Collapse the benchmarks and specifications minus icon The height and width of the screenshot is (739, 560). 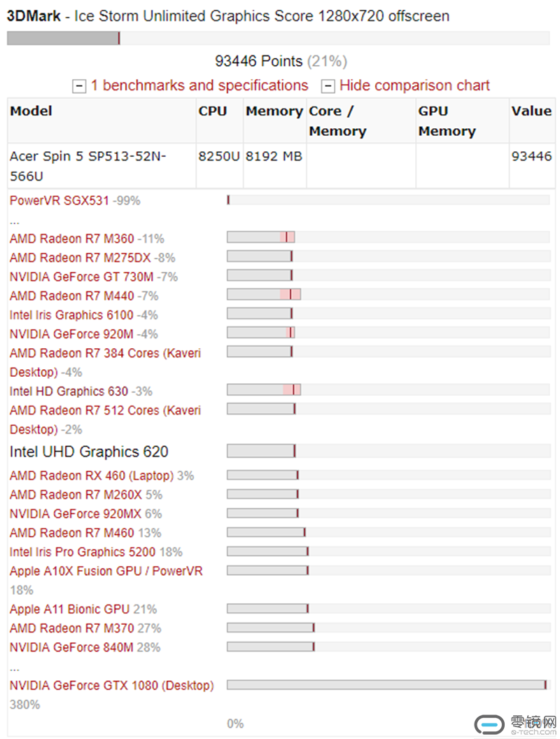coord(79,86)
